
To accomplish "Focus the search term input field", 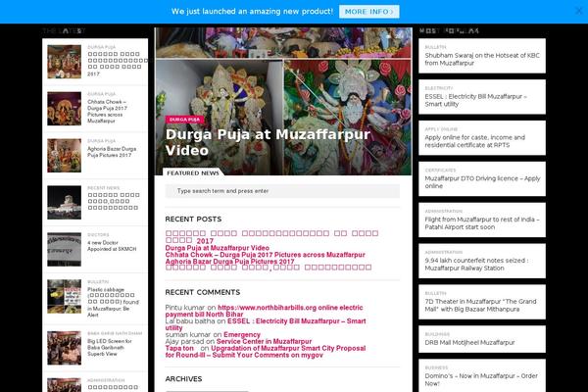I will 282,191.
